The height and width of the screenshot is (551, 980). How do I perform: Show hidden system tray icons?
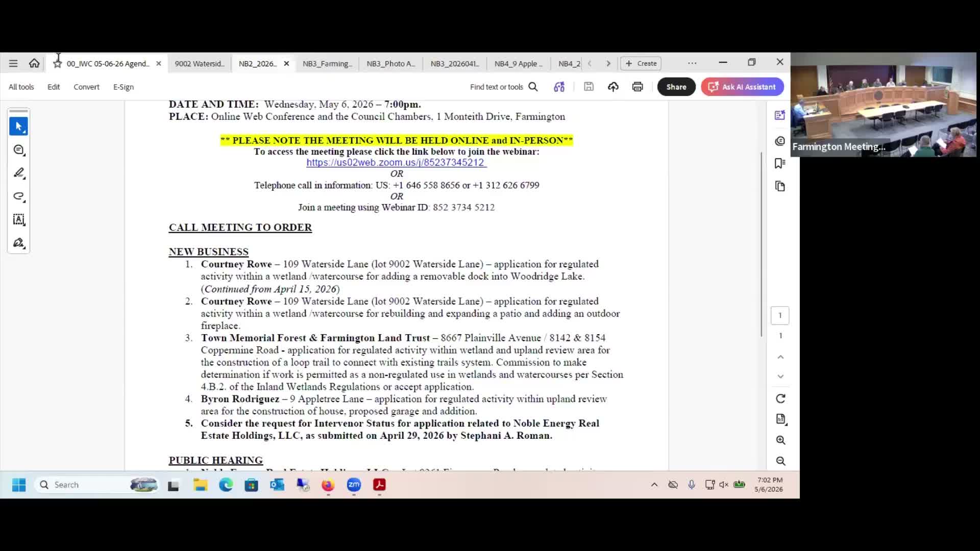(654, 485)
